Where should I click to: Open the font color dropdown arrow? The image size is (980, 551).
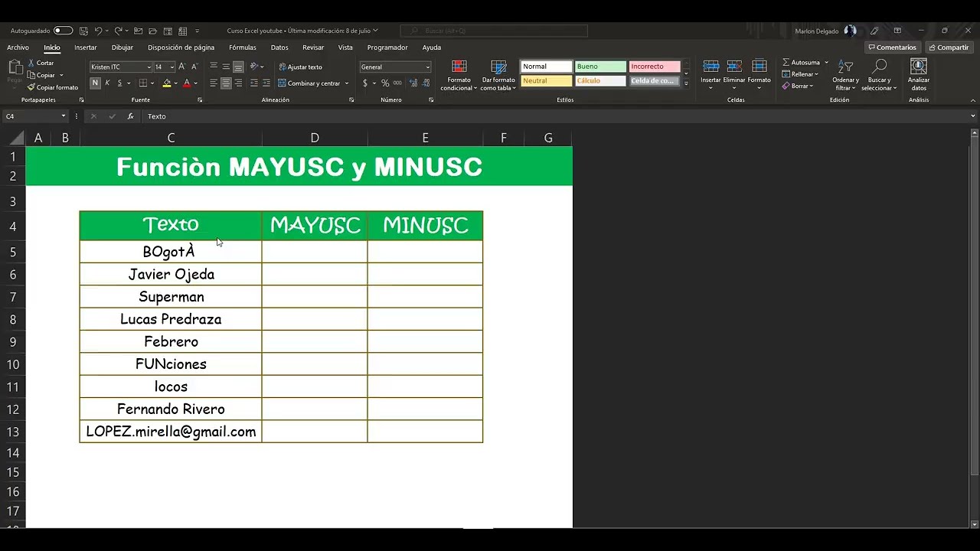tap(195, 83)
